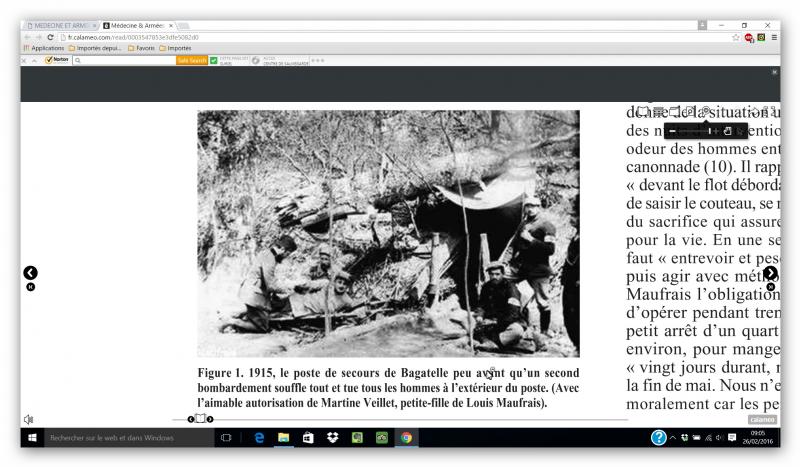The image size is (800, 467).
Task: Switch to Chrome taskbar icon
Action: pyautogui.click(x=406, y=438)
